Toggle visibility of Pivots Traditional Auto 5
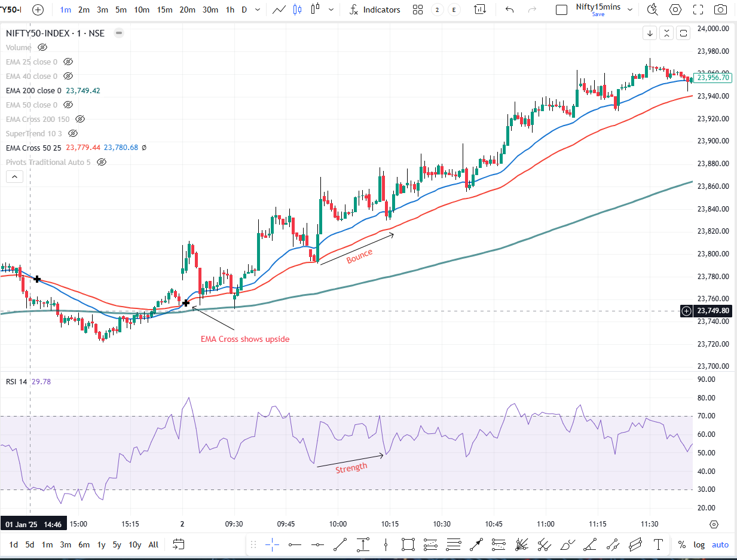 102,162
